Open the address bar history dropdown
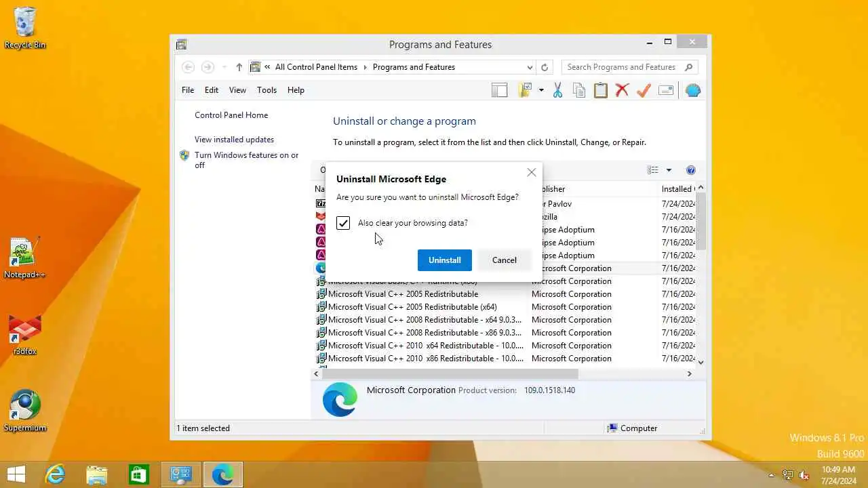 [x=530, y=67]
